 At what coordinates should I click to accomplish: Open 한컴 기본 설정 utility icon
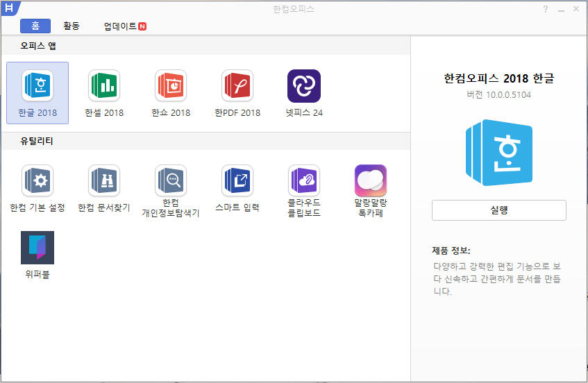[x=37, y=180]
